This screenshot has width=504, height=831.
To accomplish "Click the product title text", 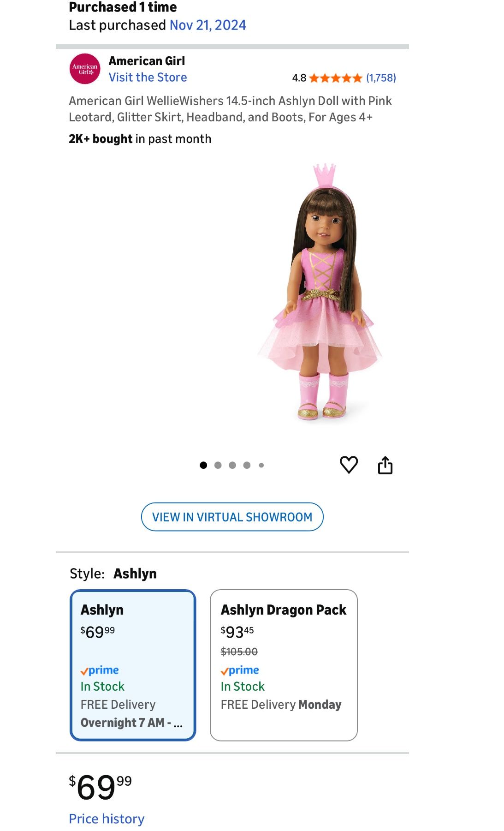I will click(230, 109).
